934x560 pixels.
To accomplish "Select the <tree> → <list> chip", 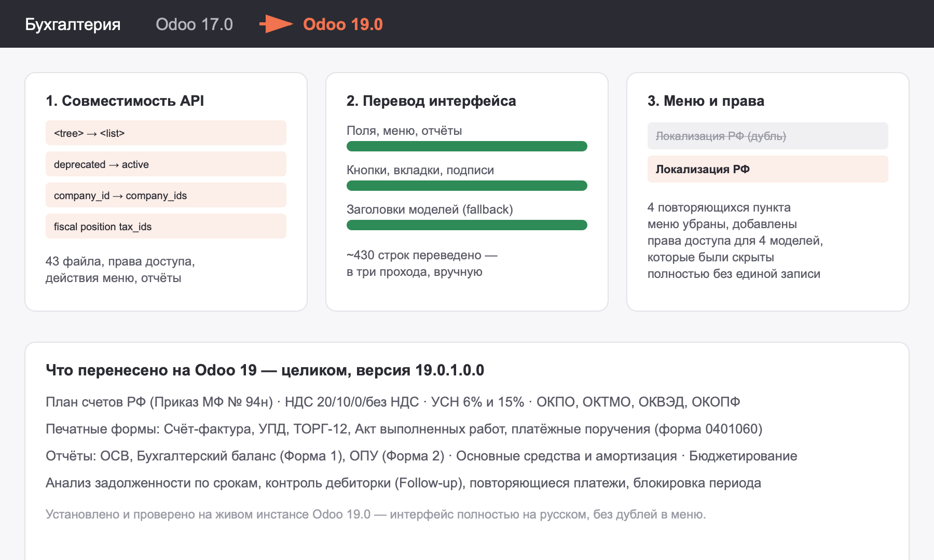I will [x=166, y=133].
